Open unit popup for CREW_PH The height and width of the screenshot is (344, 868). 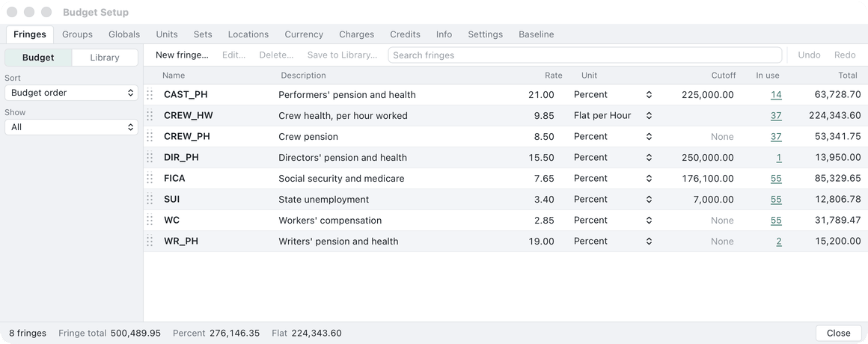click(613, 137)
